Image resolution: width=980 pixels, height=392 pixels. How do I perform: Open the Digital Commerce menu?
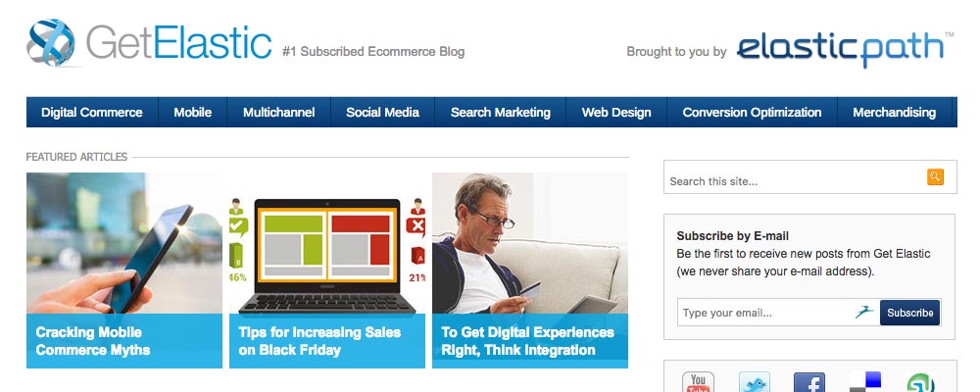[x=92, y=113]
